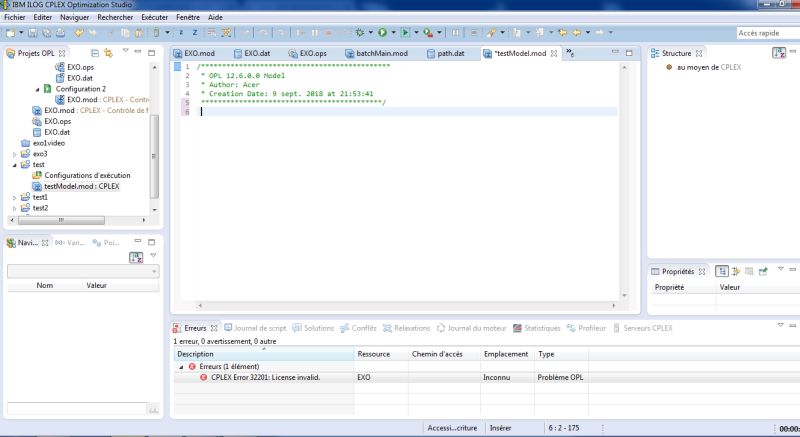This screenshot has height=437, width=800.
Task: Click the small blue z toolbar icon
Action: [x=181, y=33]
